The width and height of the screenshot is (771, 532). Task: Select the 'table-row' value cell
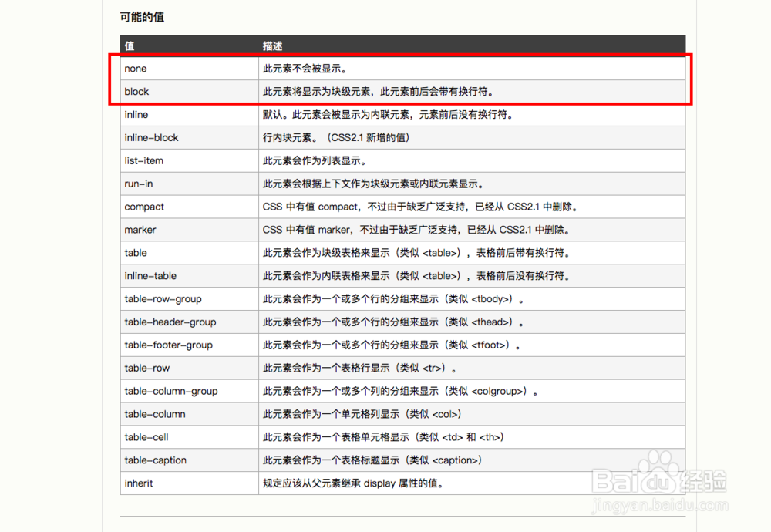[x=190, y=369]
